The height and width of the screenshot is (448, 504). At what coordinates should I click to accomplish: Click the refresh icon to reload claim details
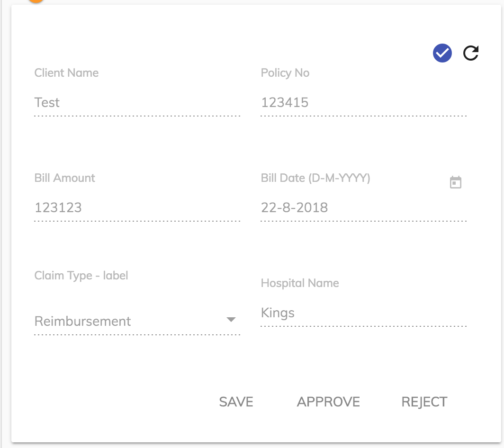[470, 53]
